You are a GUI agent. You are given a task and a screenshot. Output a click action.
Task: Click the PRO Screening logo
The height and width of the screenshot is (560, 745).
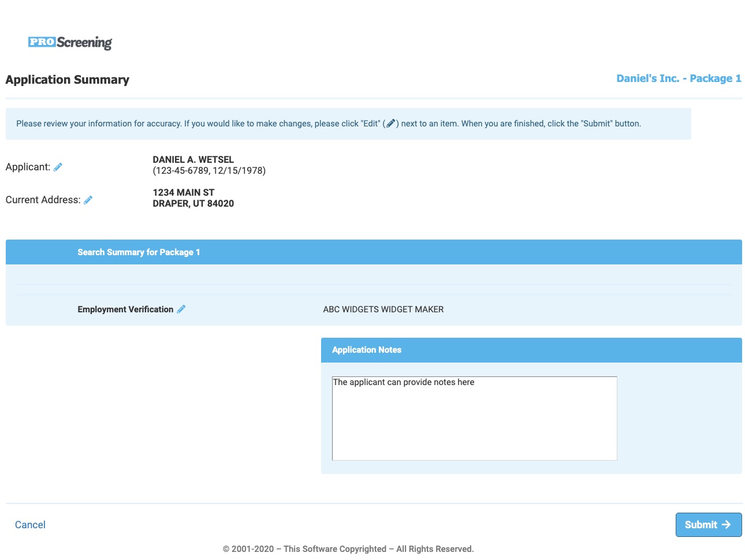click(70, 42)
